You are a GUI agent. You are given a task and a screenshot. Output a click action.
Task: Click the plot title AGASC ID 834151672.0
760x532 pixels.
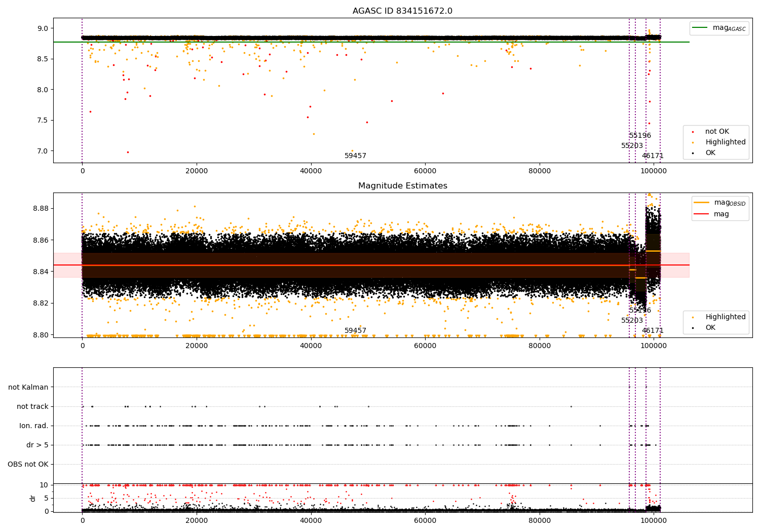coord(402,11)
